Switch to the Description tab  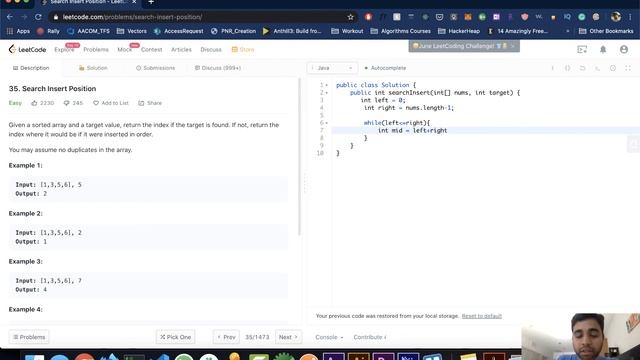31,68
